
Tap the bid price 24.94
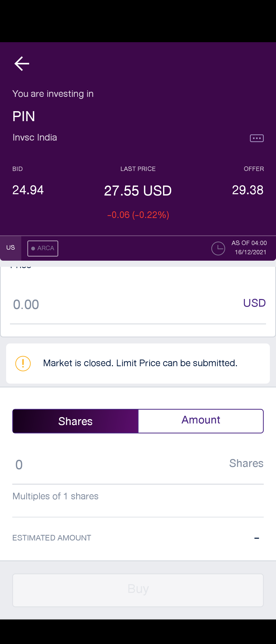pyautogui.click(x=28, y=190)
